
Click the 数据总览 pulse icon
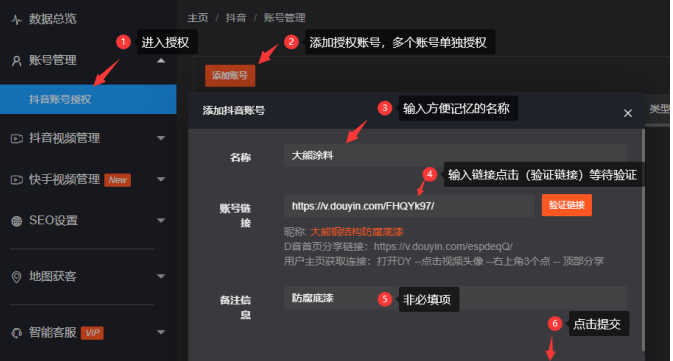[17, 19]
